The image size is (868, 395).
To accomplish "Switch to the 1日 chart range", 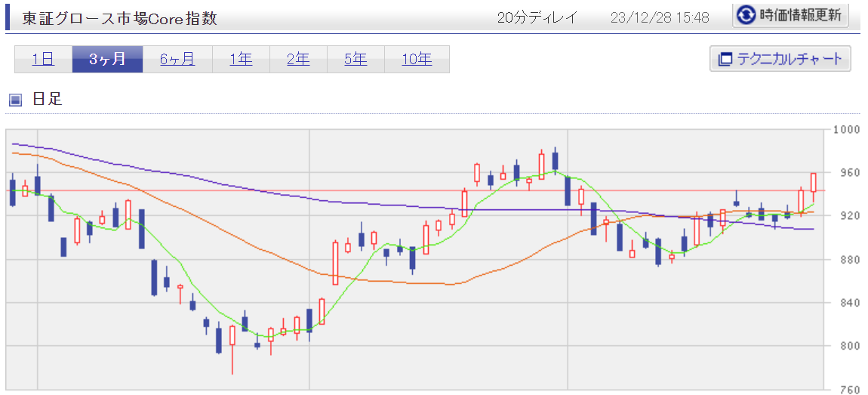I will pyautogui.click(x=43, y=59).
